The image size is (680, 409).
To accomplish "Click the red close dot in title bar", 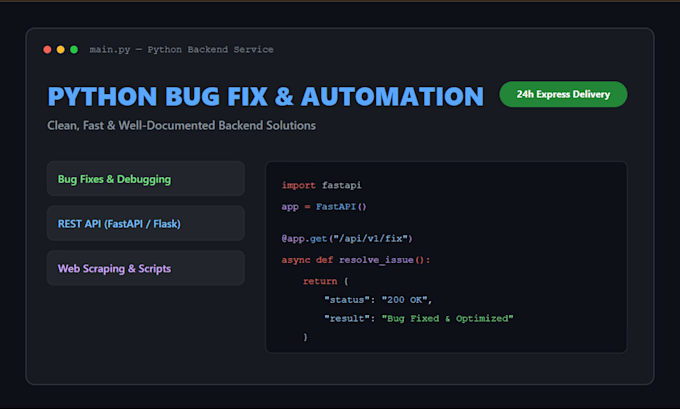I will [x=47, y=49].
